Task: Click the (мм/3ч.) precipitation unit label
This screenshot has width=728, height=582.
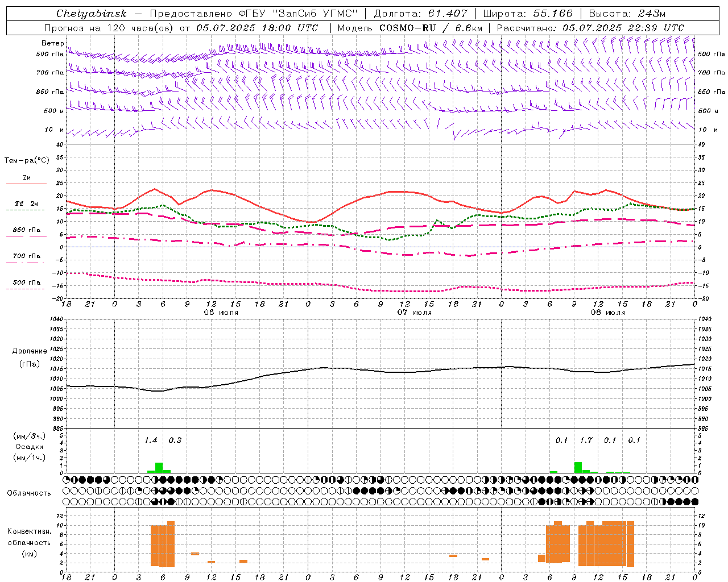Action: (29, 436)
